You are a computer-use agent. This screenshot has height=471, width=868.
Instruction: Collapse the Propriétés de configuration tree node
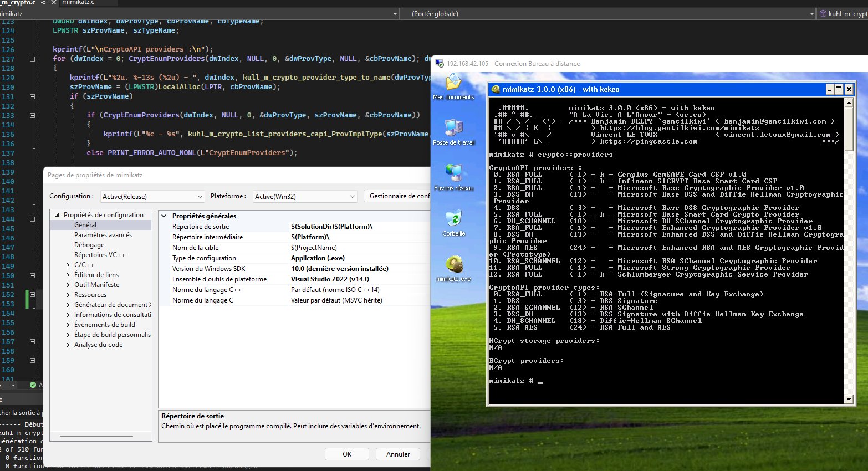tap(57, 215)
